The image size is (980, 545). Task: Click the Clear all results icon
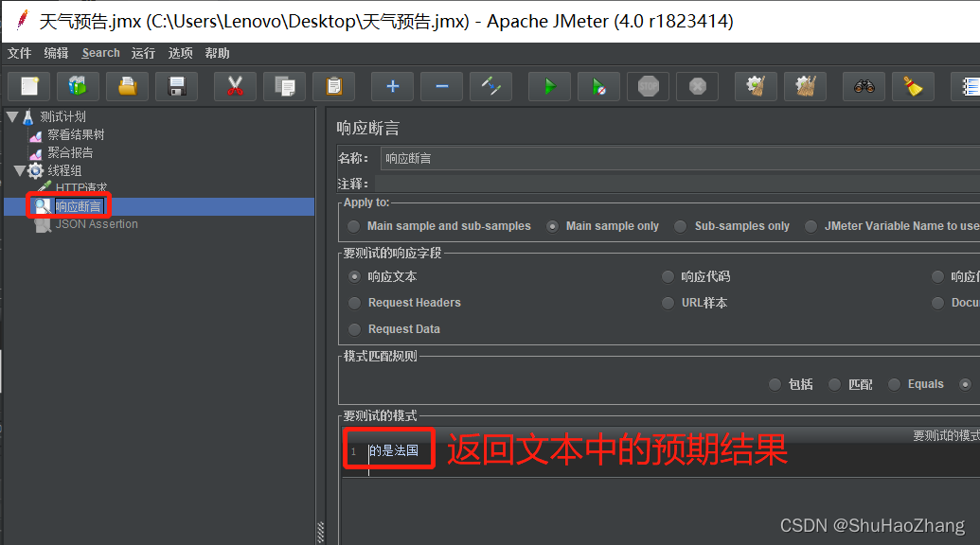(x=805, y=86)
